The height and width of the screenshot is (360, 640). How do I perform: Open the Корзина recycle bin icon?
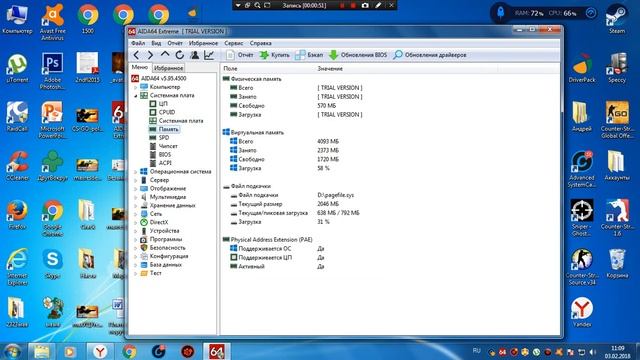617,264
